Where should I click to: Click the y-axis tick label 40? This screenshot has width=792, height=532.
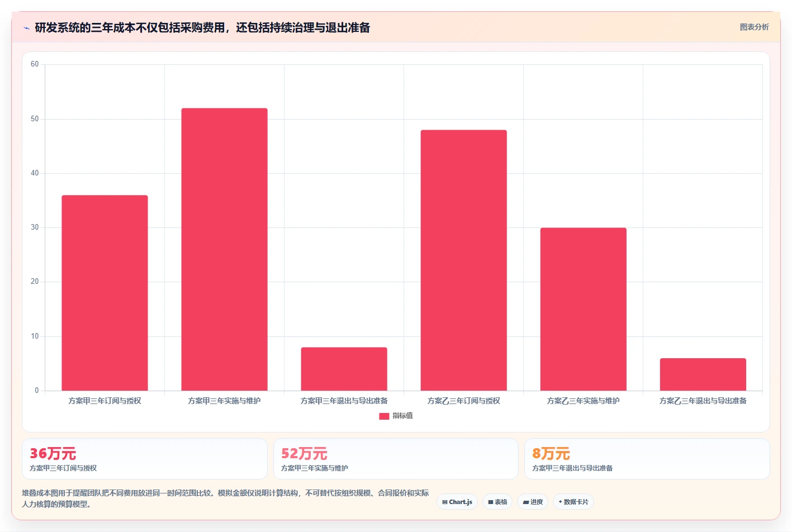tap(35, 173)
